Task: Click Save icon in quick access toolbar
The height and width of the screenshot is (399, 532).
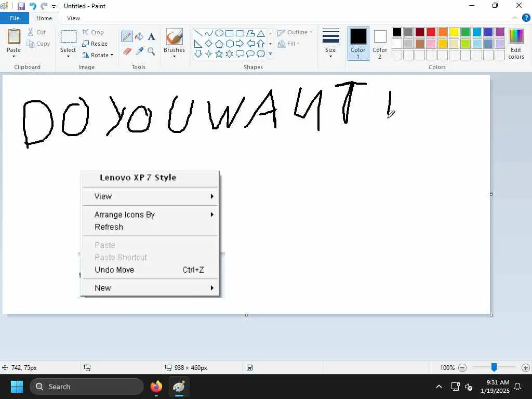Action: click(x=21, y=6)
